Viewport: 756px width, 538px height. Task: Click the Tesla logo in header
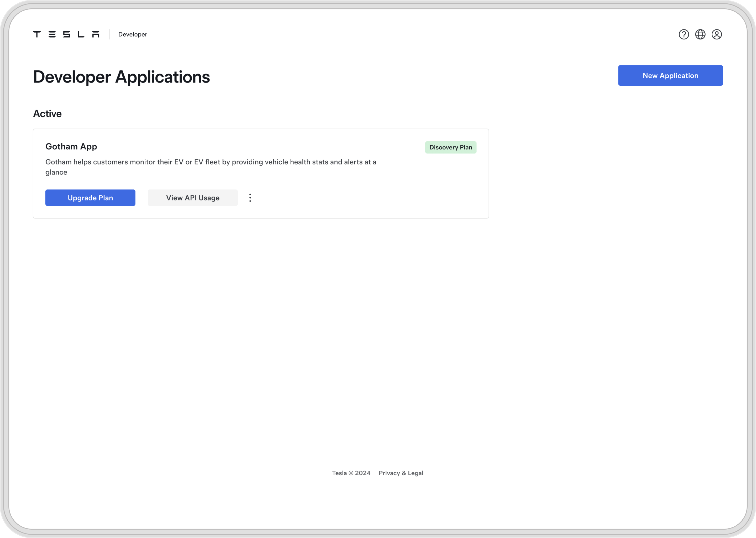66,34
